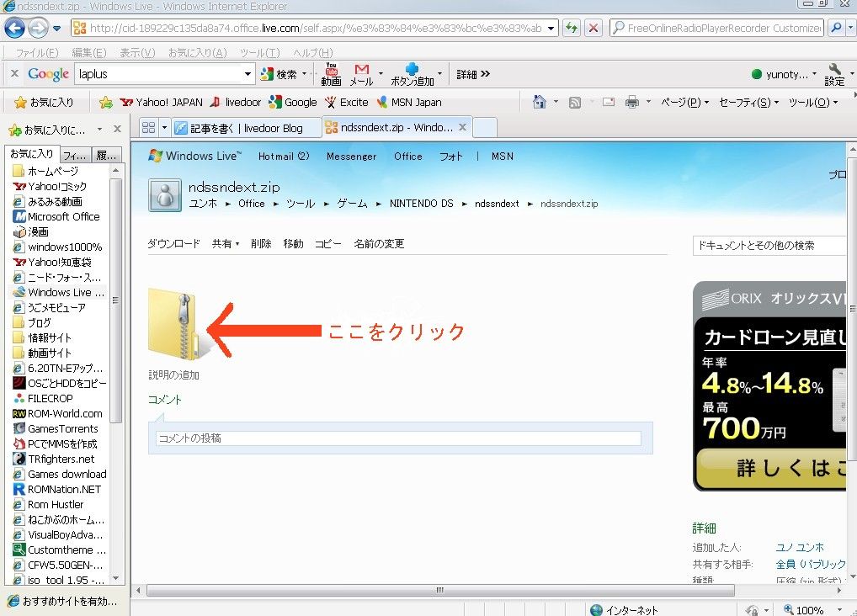
Task: Click the Read mail icon in command bar
Action: [609, 102]
